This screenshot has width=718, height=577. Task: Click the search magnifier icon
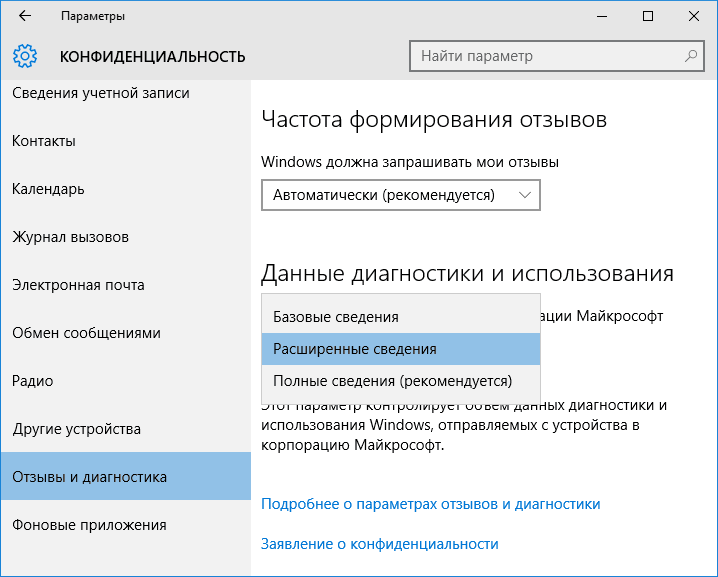pyautogui.click(x=690, y=56)
